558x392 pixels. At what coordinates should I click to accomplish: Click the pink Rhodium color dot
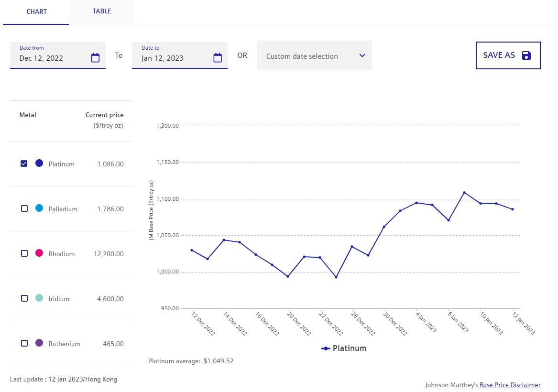coord(39,253)
